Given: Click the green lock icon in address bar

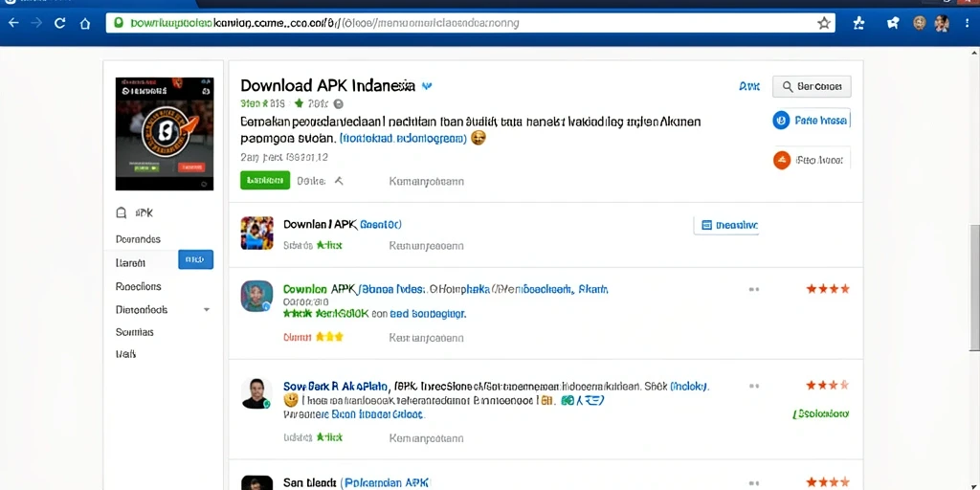Looking at the screenshot, I should (118, 23).
